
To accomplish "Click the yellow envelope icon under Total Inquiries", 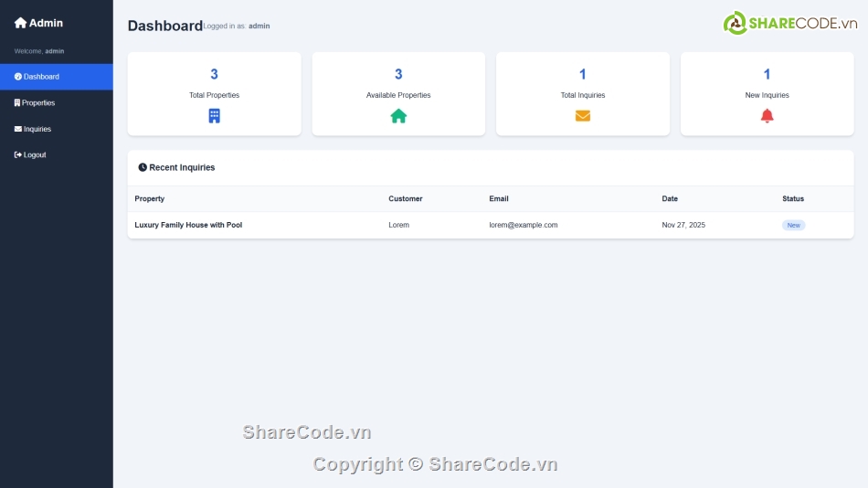I will pos(583,116).
